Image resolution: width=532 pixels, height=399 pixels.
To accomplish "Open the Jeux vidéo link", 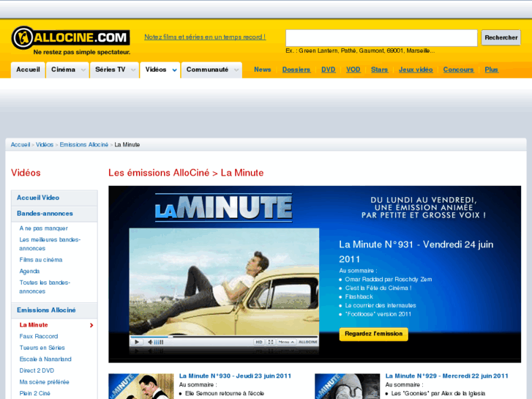I will point(416,70).
